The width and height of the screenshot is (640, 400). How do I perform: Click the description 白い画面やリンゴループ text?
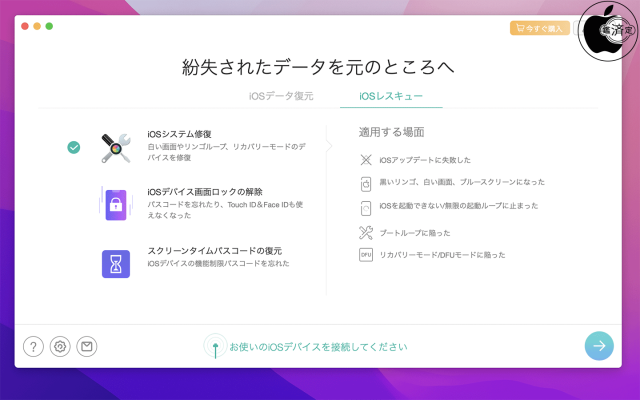pyautogui.click(x=227, y=152)
